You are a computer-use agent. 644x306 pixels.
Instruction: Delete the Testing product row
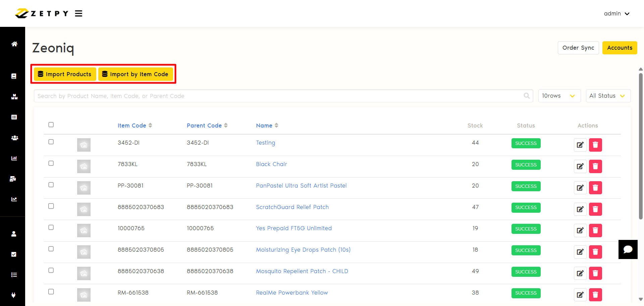[x=595, y=145]
